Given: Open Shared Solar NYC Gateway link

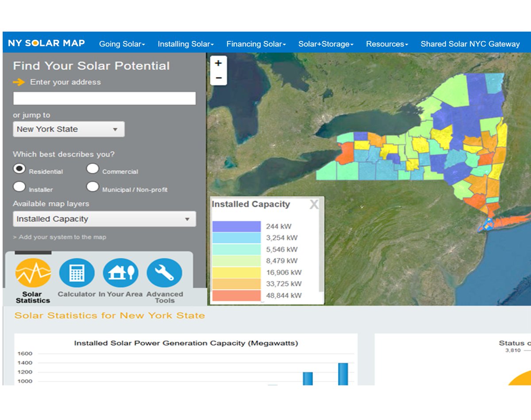Looking at the screenshot, I should coord(470,44).
